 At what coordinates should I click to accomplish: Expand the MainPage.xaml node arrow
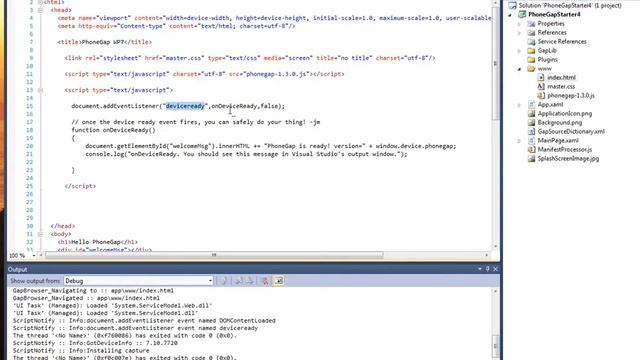click(x=519, y=140)
